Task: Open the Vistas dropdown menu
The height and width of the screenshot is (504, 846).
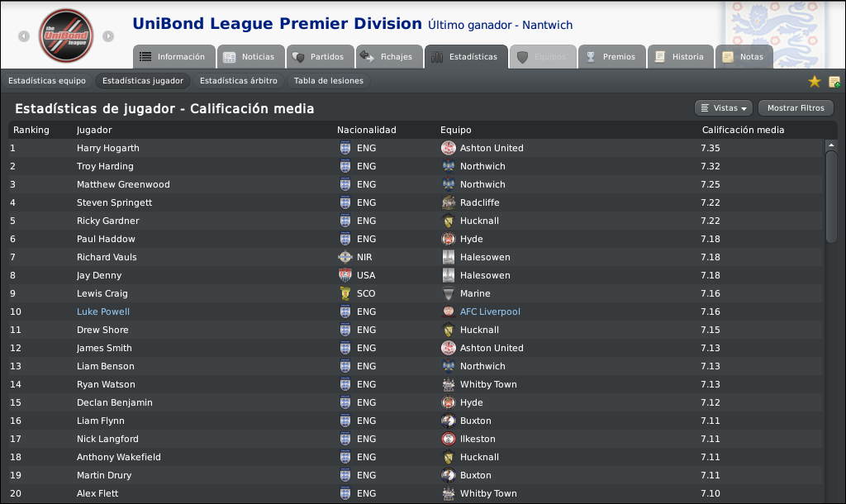Action: pos(724,108)
